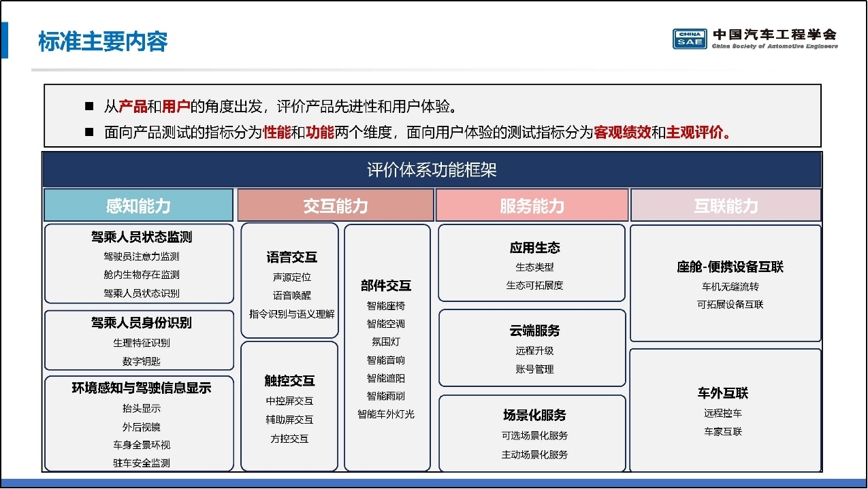Select the heading 座舱-便携设备互联
The height and width of the screenshot is (489, 868).
[x=730, y=267]
